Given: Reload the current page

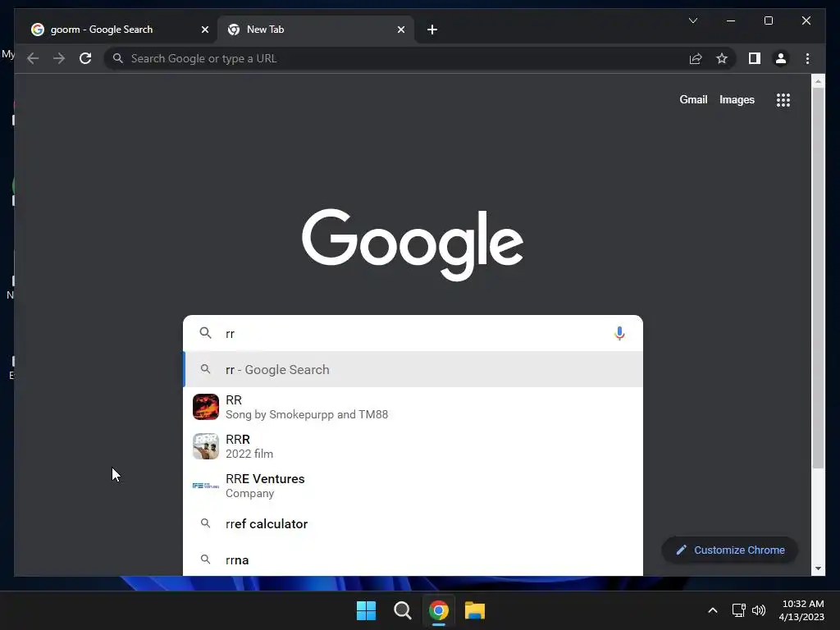Looking at the screenshot, I should click(85, 58).
